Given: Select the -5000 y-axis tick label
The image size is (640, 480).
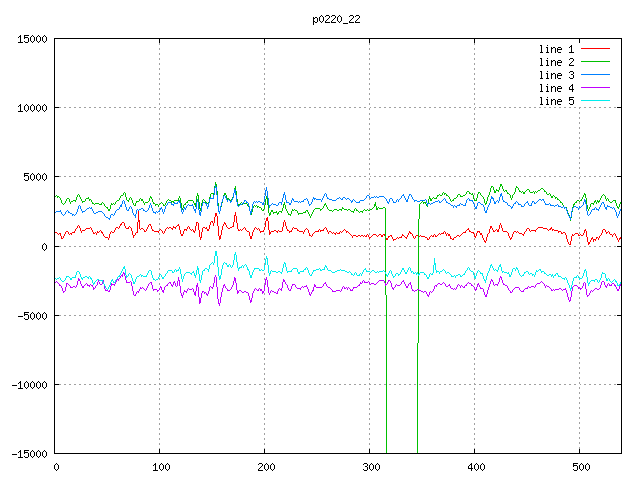Looking at the screenshot, I should click(32, 315).
